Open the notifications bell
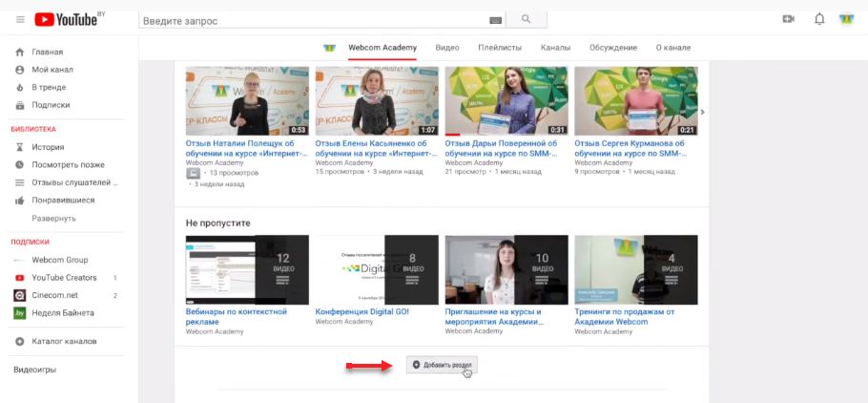868x403 pixels. (x=818, y=19)
